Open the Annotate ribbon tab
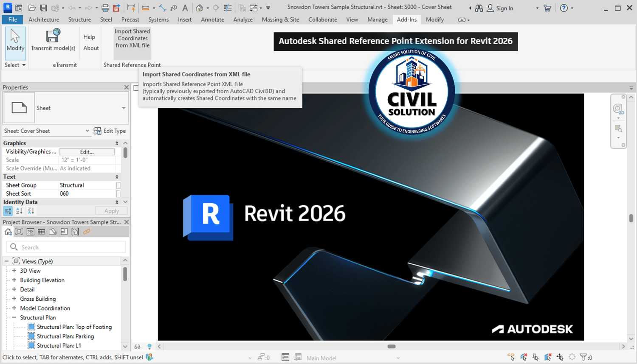 coord(212,20)
